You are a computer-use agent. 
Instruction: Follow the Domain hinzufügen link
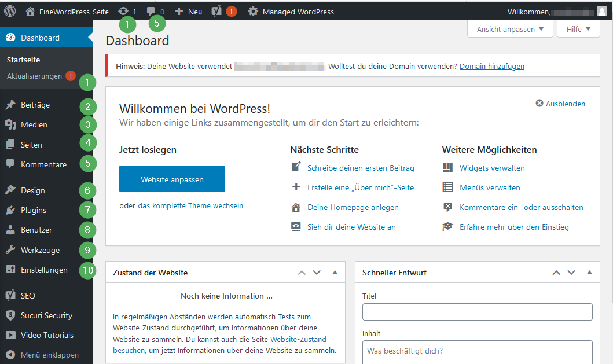pos(492,66)
